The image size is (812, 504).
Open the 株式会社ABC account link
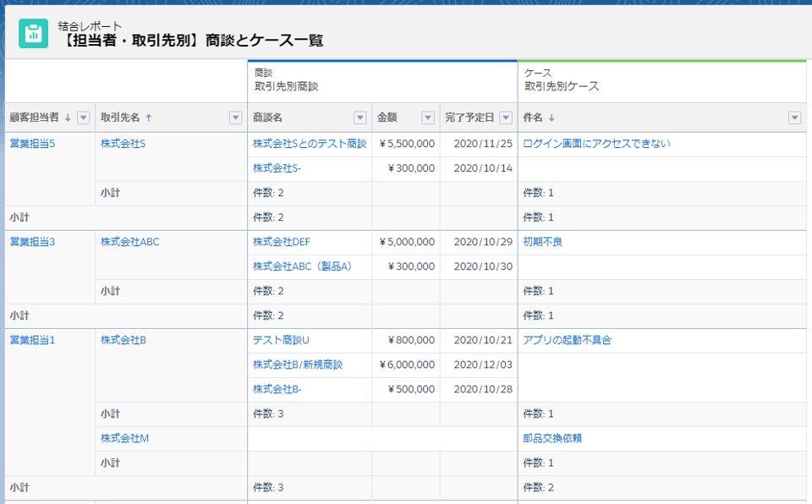click(x=129, y=242)
